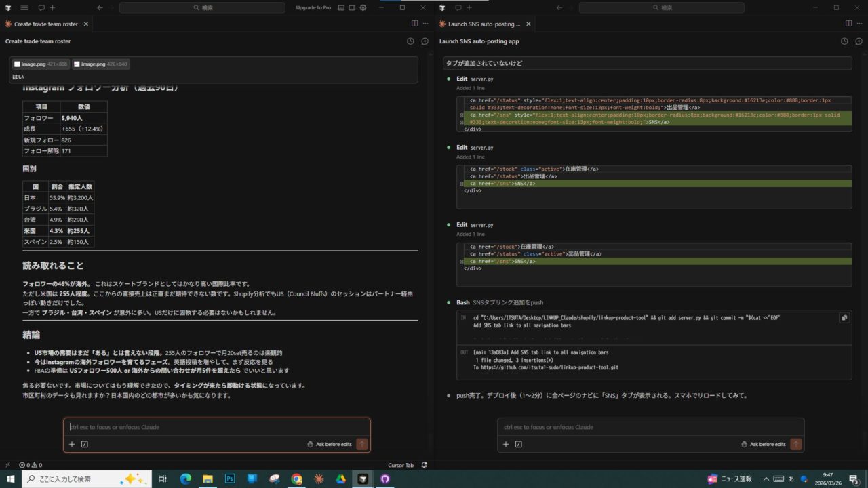Start a new conversation in the right Claude panel

859,41
